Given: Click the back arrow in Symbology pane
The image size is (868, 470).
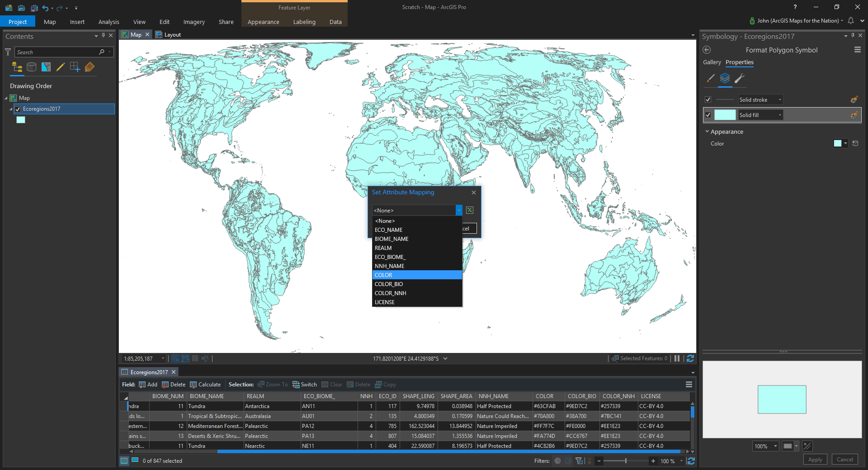Looking at the screenshot, I should [x=707, y=50].
